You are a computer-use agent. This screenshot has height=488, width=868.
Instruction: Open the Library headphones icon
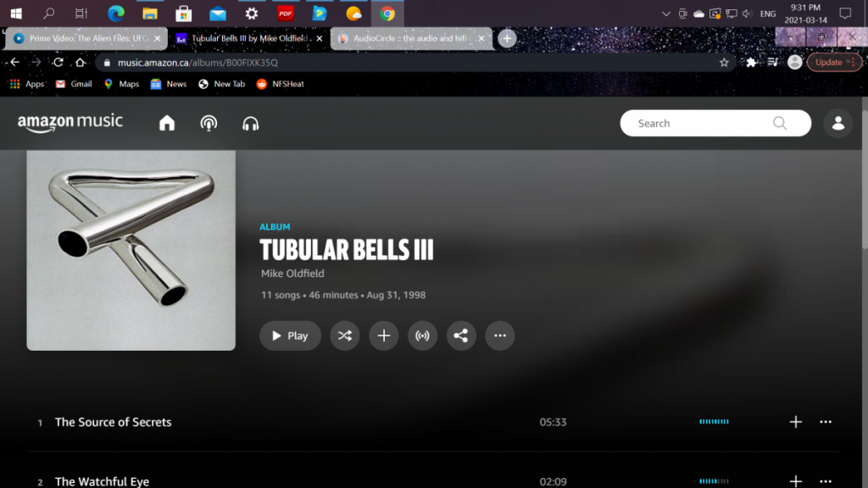tap(250, 123)
